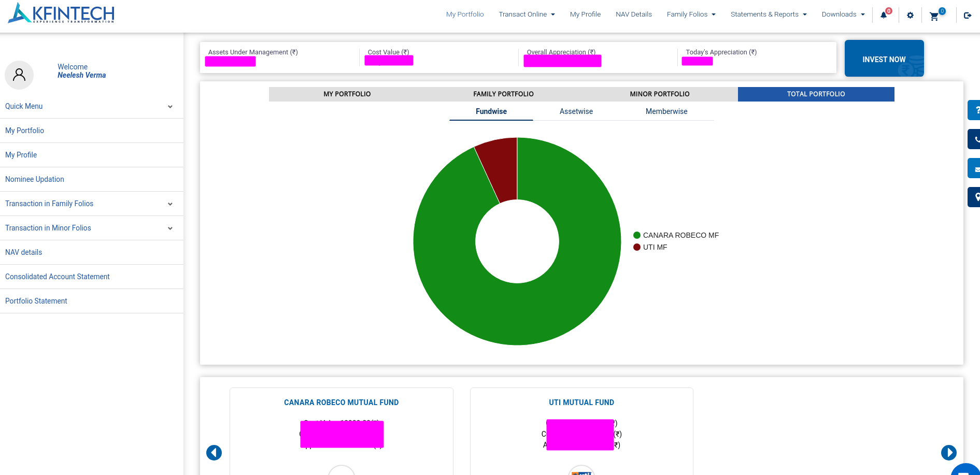The height and width of the screenshot is (475, 980).
Task: Click the envelope email side button
Action: click(974, 168)
